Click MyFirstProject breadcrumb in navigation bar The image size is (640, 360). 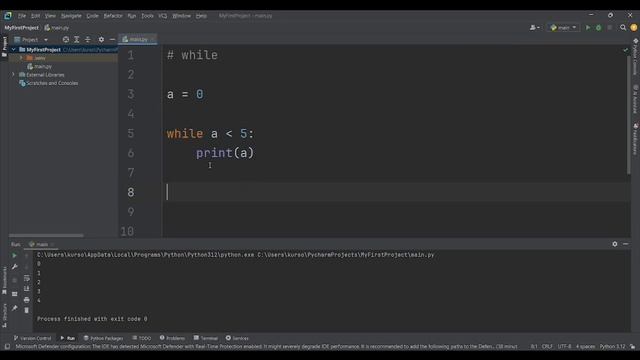(x=21, y=28)
